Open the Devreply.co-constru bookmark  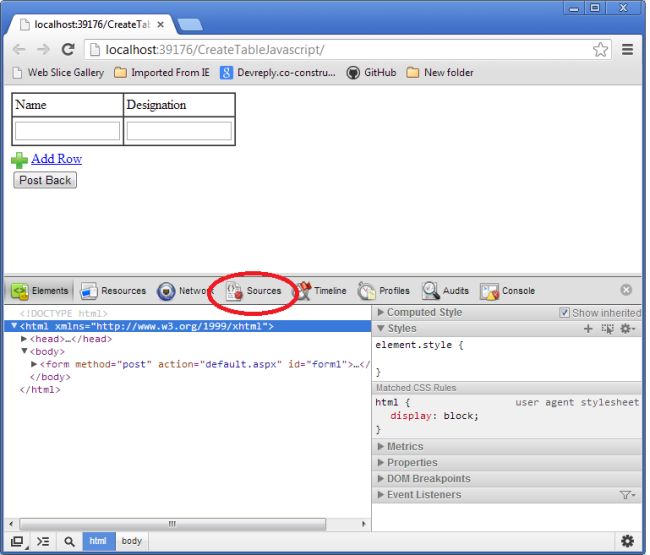[278, 73]
